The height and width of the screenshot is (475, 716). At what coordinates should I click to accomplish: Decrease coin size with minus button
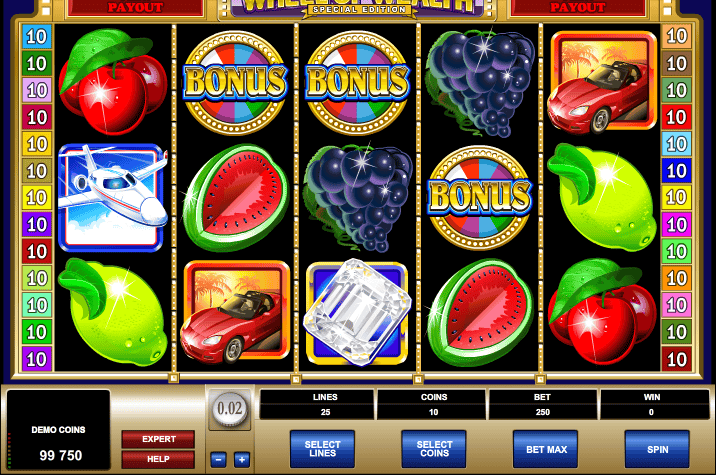[218, 459]
